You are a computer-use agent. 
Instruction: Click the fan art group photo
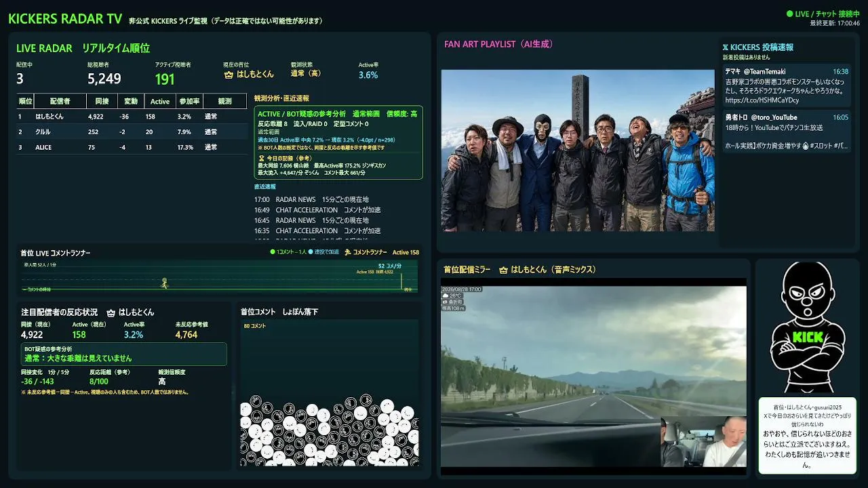(578, 150)
